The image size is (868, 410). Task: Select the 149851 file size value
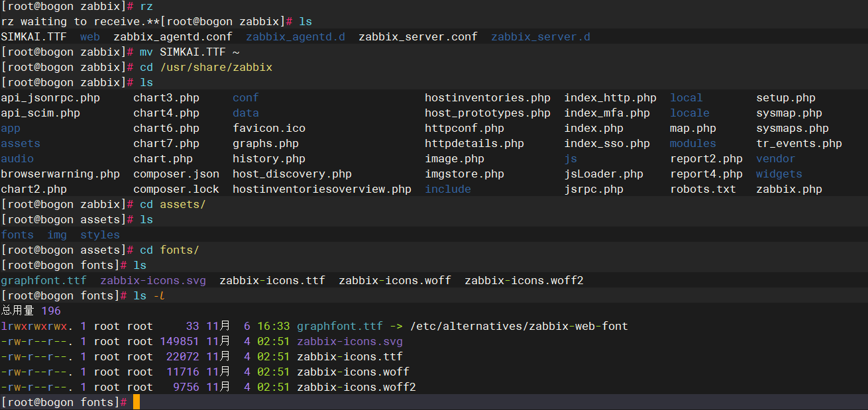[180, 341]
